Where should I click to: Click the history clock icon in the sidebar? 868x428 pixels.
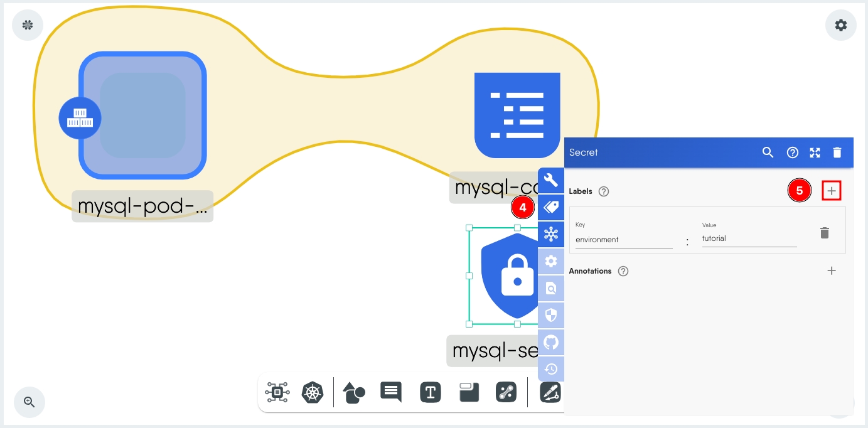pos(551,369)
